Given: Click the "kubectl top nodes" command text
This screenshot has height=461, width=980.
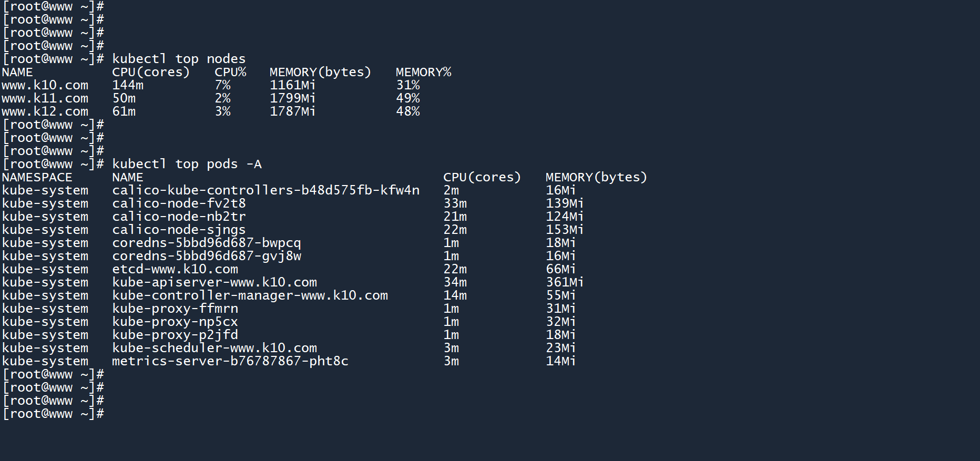Looking at the screenshot, I should pyautogui.click(x=179, y=59).
